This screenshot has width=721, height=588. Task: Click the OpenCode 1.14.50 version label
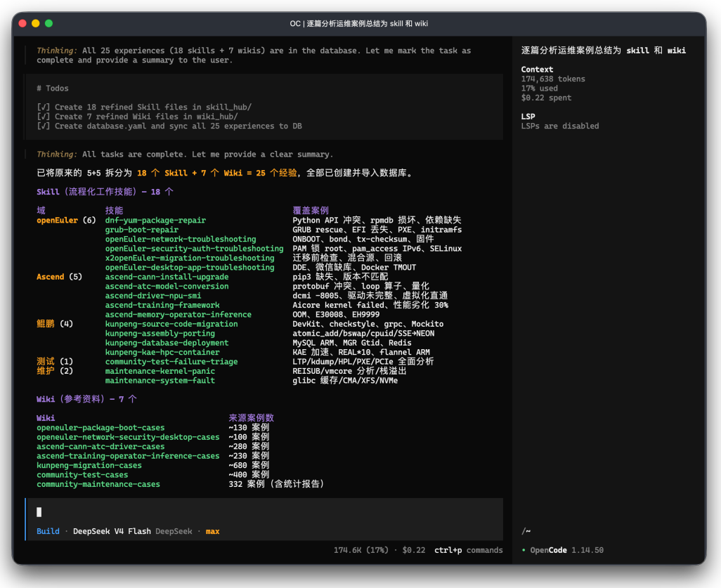[566, 550]
